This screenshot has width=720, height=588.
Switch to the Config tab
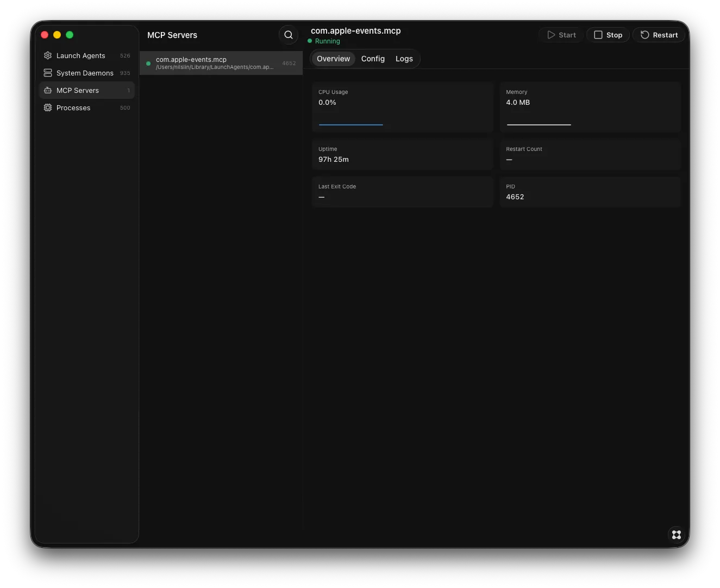pyautogui.click(x=373, y=59)
